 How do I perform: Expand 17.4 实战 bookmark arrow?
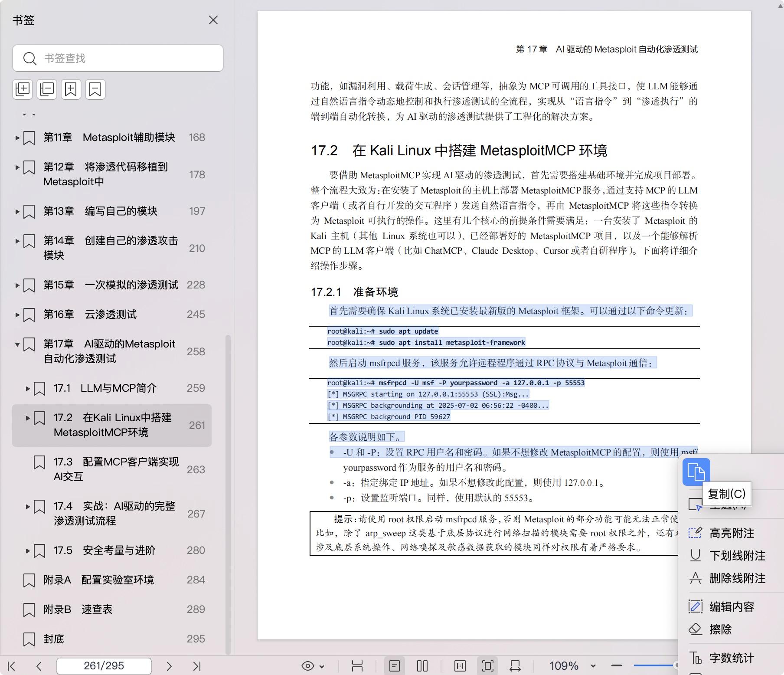(28, 507)
